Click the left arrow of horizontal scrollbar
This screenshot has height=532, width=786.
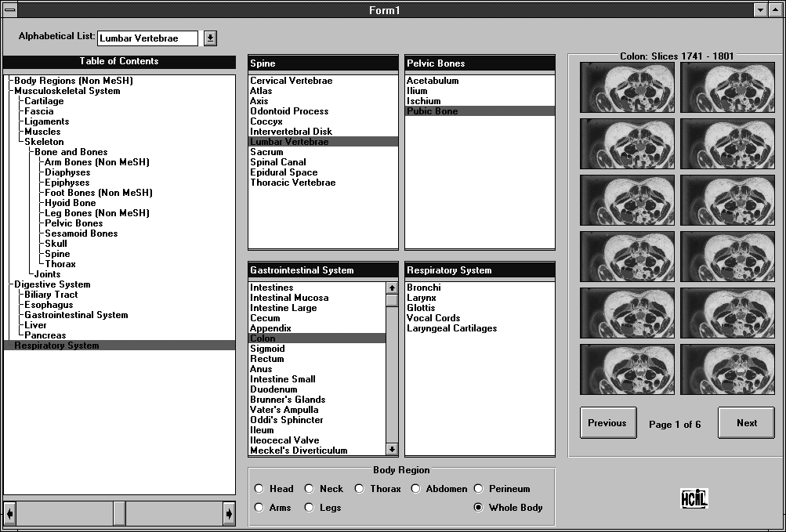point(10,513)
